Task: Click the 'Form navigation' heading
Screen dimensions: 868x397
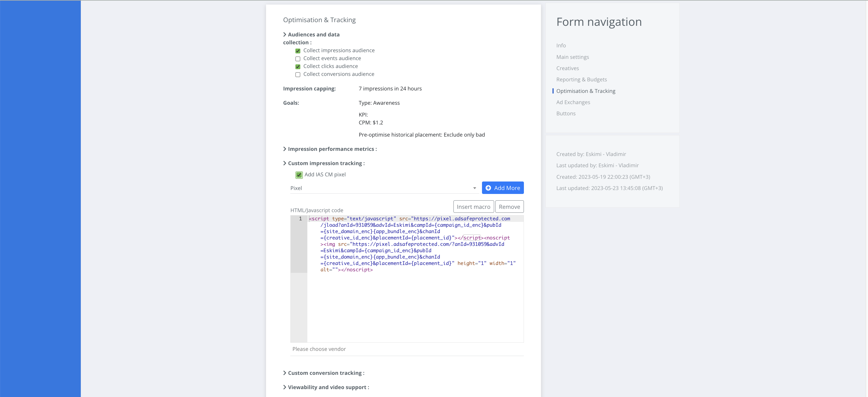Action: (599, 22)
